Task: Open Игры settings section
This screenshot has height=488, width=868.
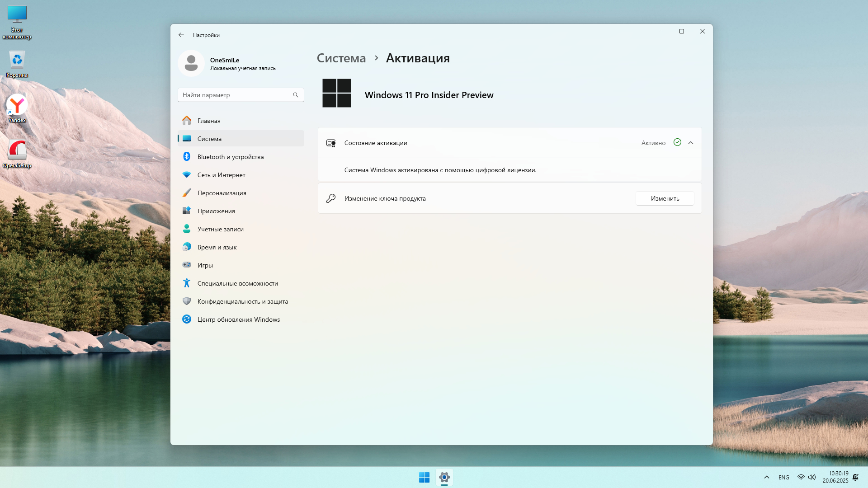Action: tap(205, 265)
